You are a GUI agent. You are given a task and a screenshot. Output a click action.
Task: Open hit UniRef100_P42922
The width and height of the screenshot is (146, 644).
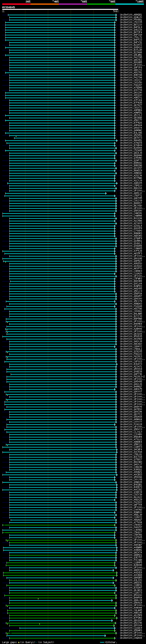(x=131, y=503)
